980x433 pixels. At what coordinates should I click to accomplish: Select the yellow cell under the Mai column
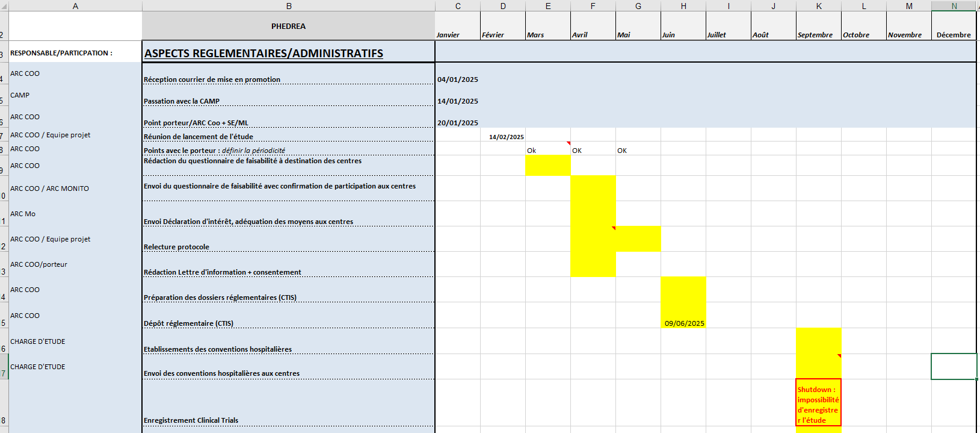[638, 239]
